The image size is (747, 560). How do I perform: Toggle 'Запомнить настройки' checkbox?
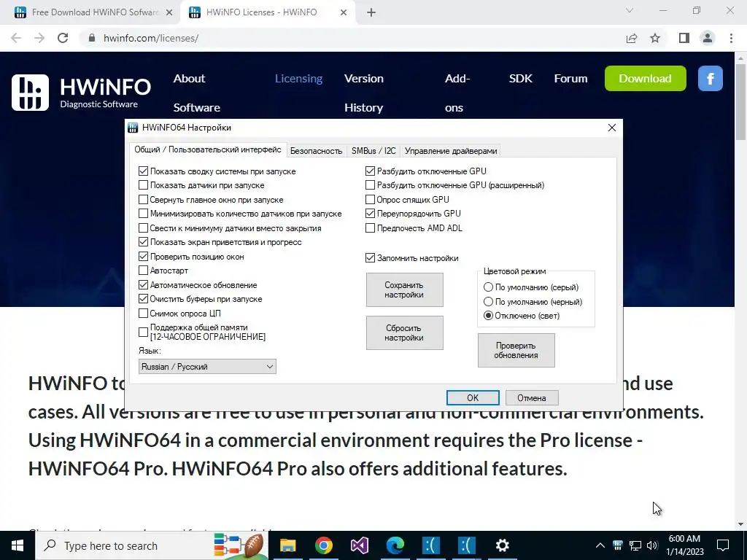[370, 258]
